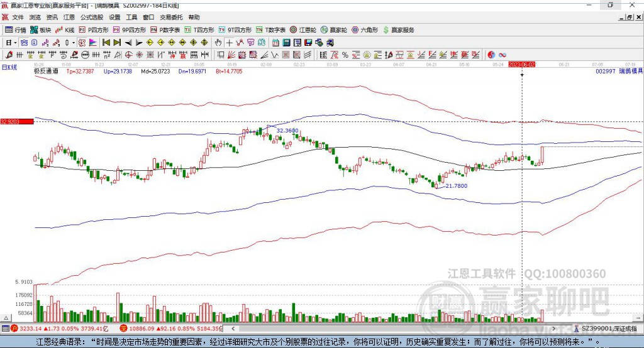
Task: Open the P数字表 tool
Action: [x=165, y=30]
